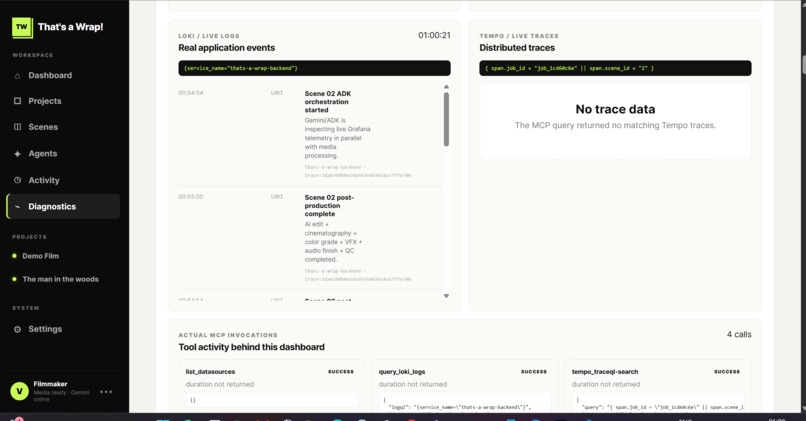View the Activity page
Viewport: 806px width, 421px height.
tap(44, 180)
